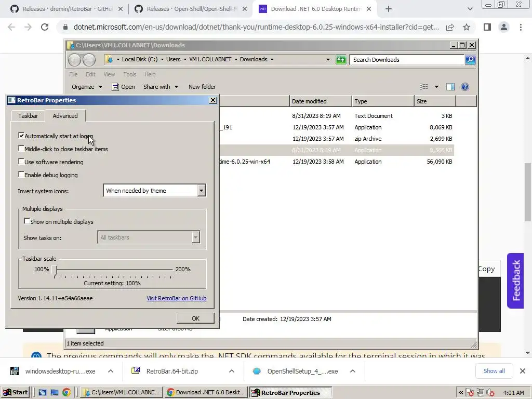532x399 pixels.
Task: Reload the Chrome page
Action: pos(45,27)
